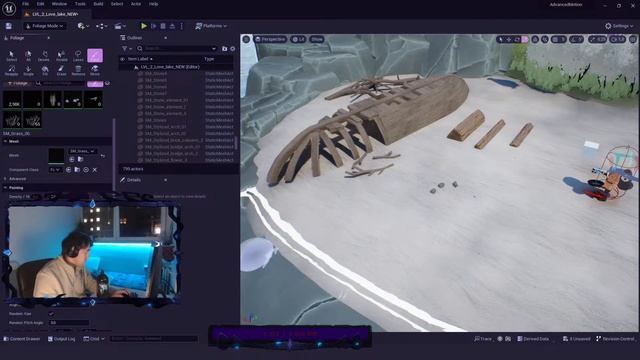Collapse the Painting section
Viewport: 640px width, 360px height.
coord(5,188)
